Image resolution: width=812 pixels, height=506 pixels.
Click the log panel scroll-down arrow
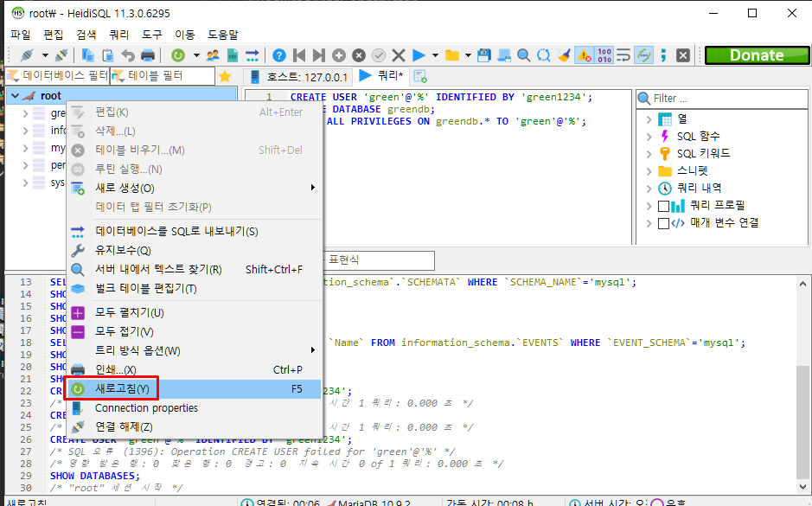click(802, 487)
